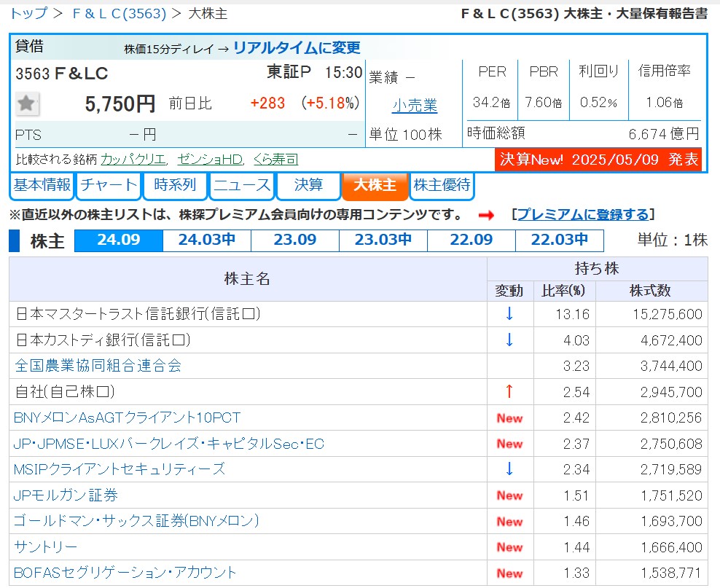Click the 株主名 column header
720x588 pixels.
pos(248,278)
